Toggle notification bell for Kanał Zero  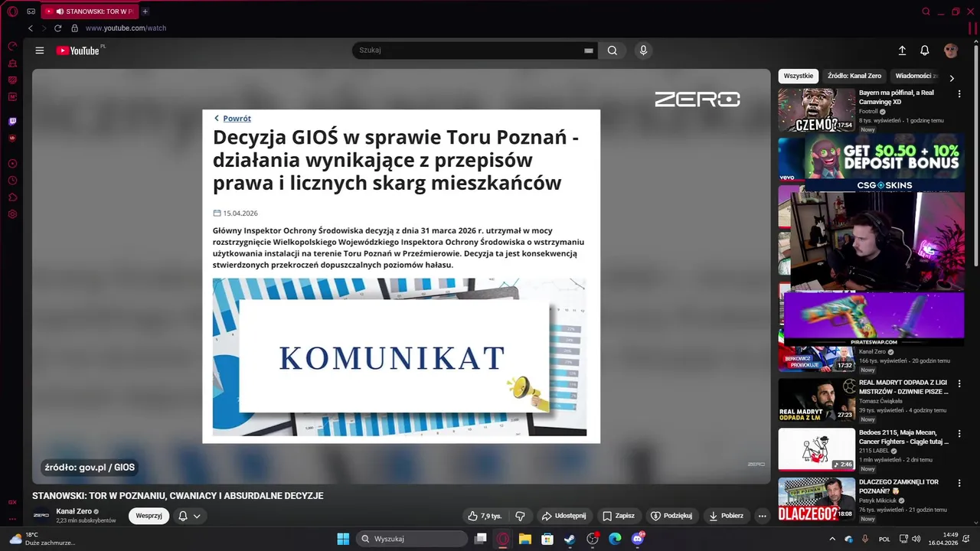(188, 516)
